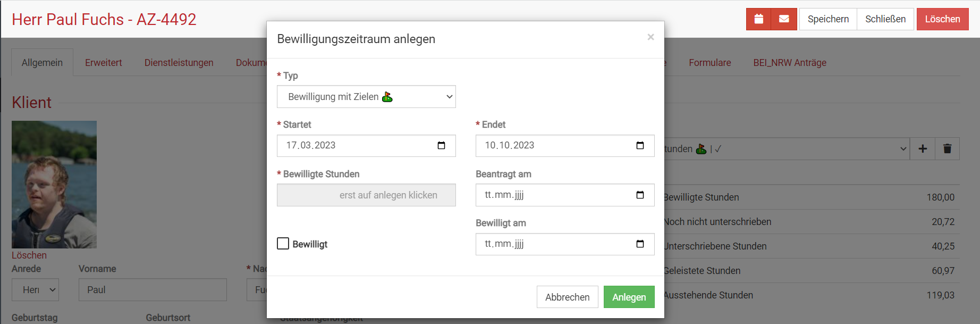This screenshot has width=980, height=324.
Task: Click the Unterschriebene Stunden value 40,25
Action: click(943, 246)
